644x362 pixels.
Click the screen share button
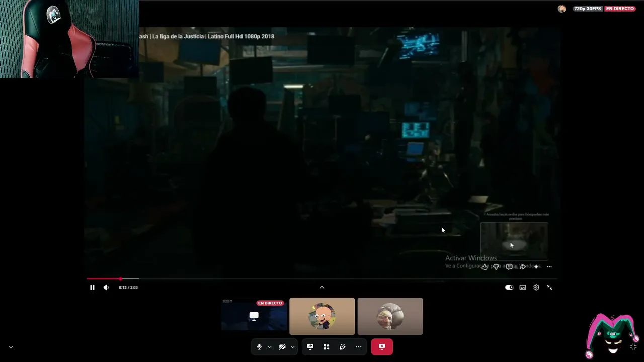click(310, 347)
